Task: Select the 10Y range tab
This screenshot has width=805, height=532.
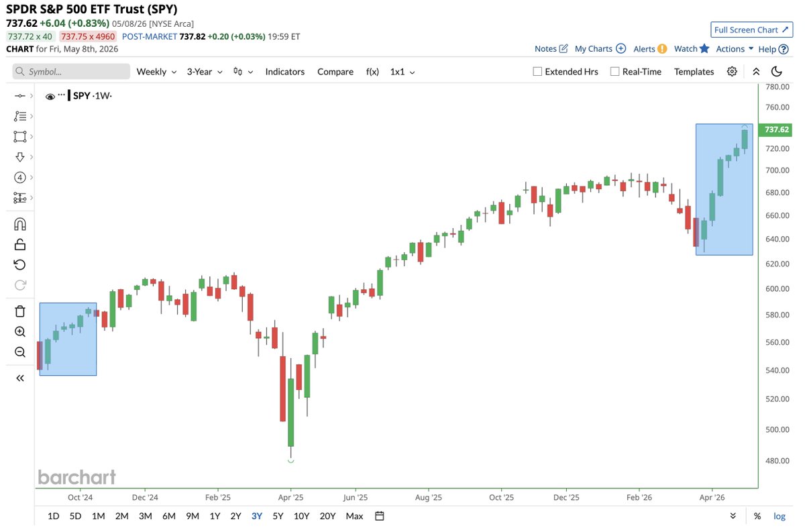Action: tap(302, 516)
